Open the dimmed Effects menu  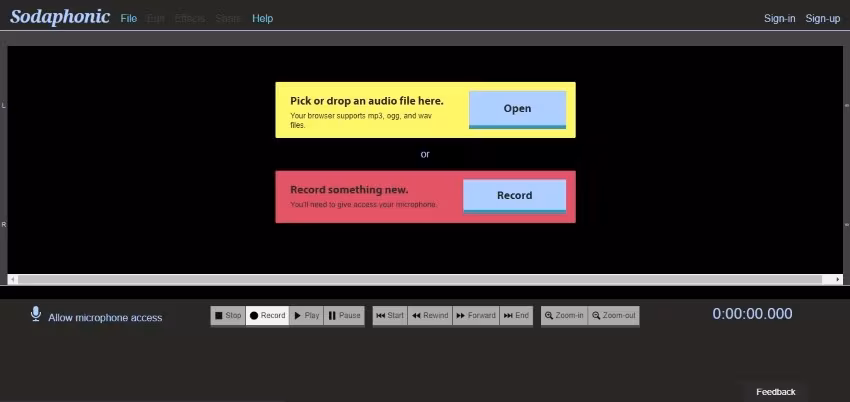190,18
